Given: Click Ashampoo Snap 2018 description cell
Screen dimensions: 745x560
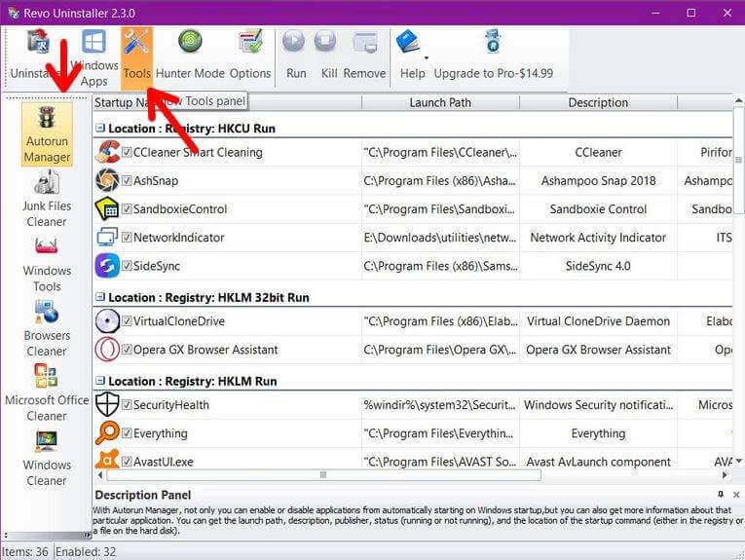Looking at the screenshot, I should tap(598, 180).
